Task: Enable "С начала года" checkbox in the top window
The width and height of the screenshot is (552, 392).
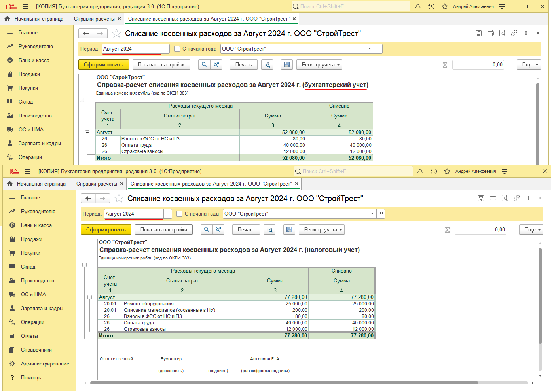Action: coord(177,49)
